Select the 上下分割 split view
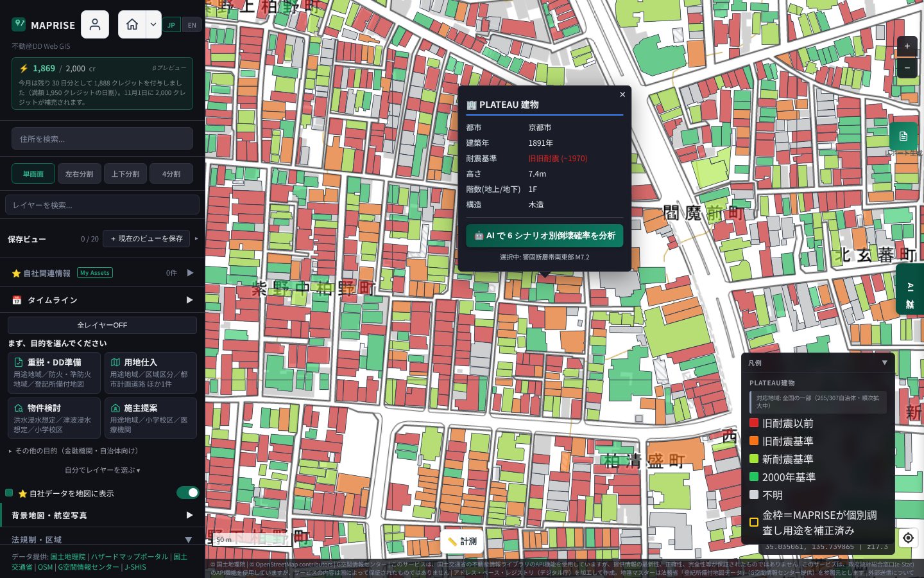The image size is (924, 578). coord(126,174)
